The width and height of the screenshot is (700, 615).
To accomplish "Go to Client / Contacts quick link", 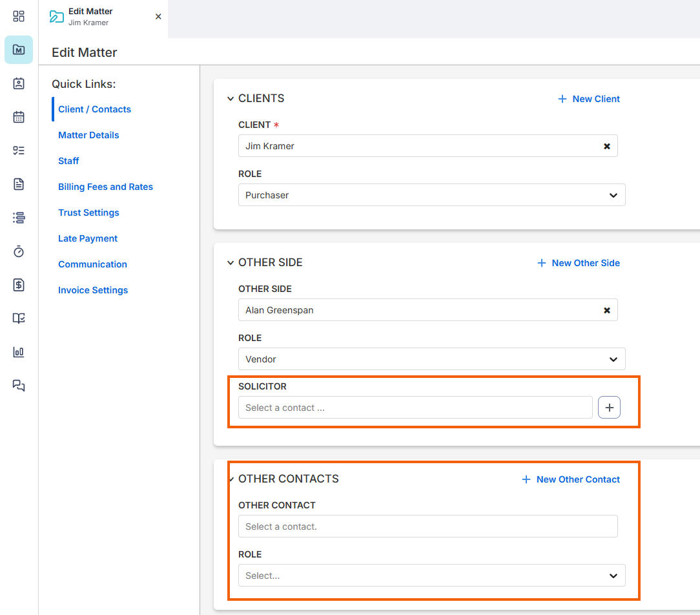I will click(x=95, y=109).
